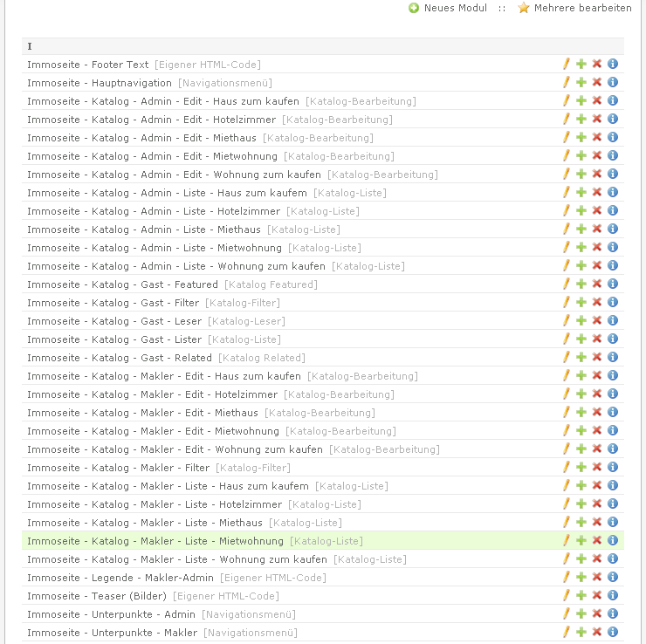Image resolution: width=646 pixels, height=644 pixels.
Task: Open Immoseite - Hauptnavigation module entry
Action: [x=100, y=83]
